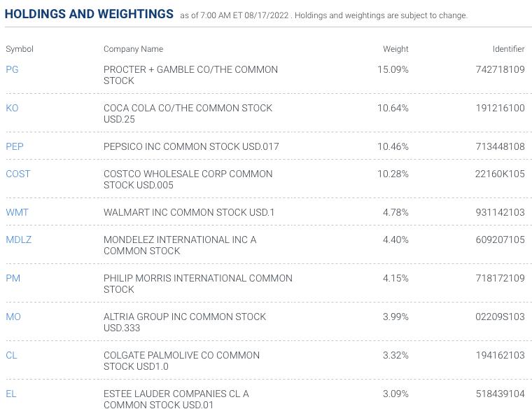Open the EL ticker link

tap(11, 394)
